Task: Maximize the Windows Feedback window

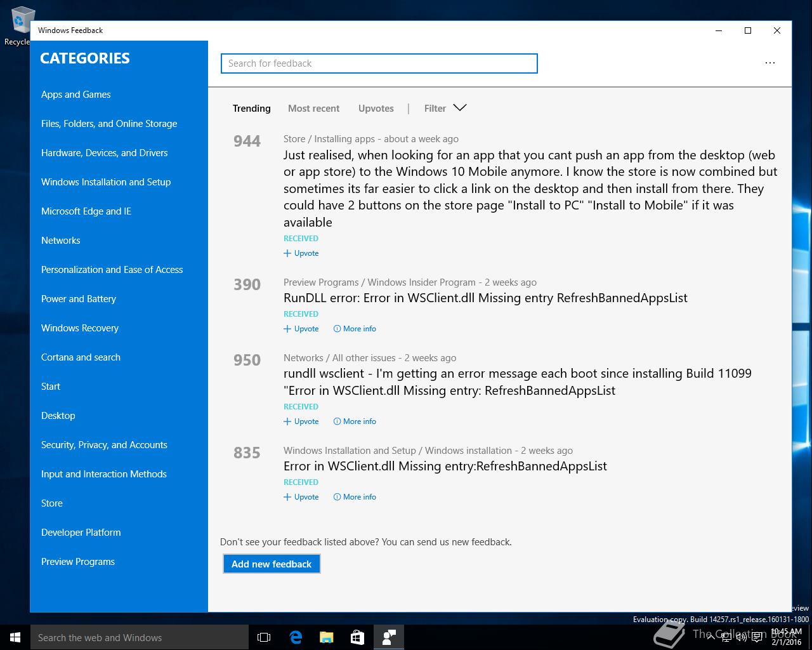Action: coord(748,30)
